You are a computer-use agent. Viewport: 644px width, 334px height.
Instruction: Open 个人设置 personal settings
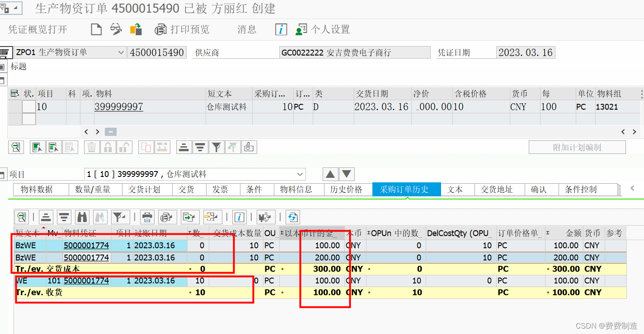[x=323, y=30]
